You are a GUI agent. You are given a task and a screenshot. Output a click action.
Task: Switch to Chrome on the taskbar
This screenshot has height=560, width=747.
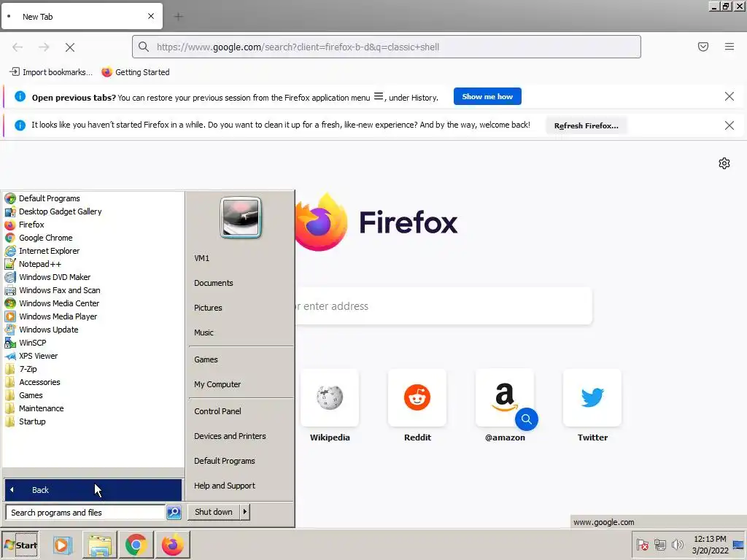(x=136, y=545)
